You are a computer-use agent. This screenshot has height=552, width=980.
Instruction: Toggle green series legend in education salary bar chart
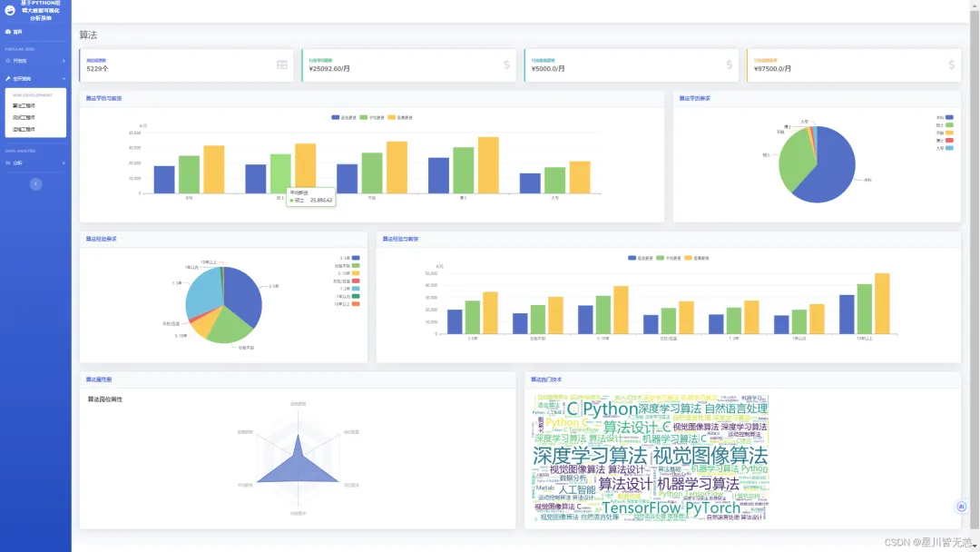[x=372, y=117]
